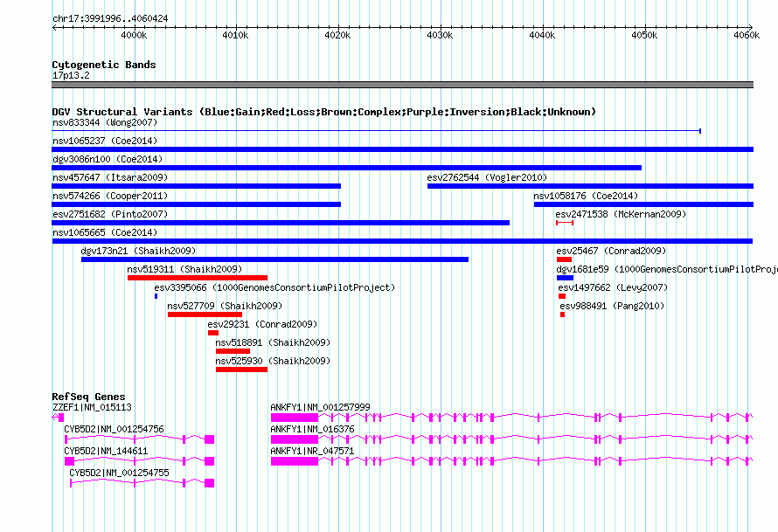778x532 pixels.
Task: Open the ZZEF1|NM_015113 gene label
Action: (92, 407)
